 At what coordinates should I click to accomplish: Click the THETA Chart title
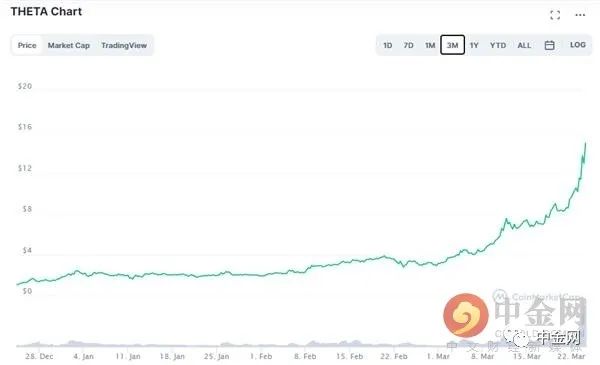point(46,11)
